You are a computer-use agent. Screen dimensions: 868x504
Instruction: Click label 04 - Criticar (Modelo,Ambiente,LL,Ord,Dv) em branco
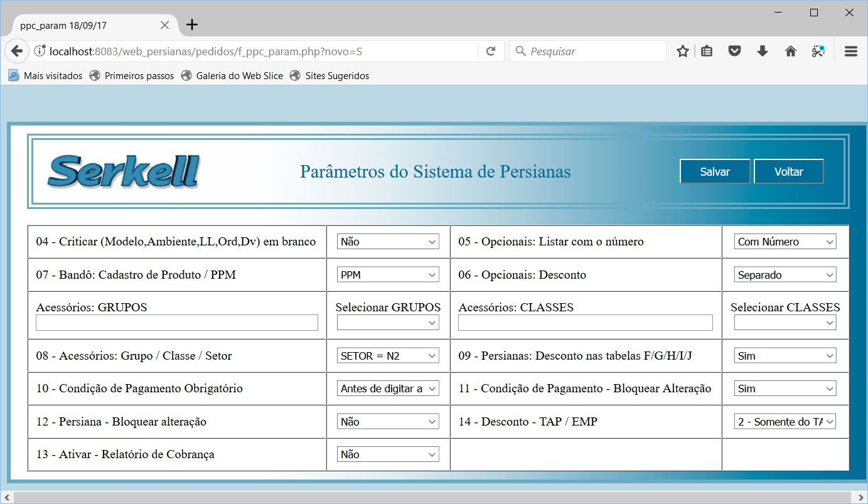[x=176, y=242]
